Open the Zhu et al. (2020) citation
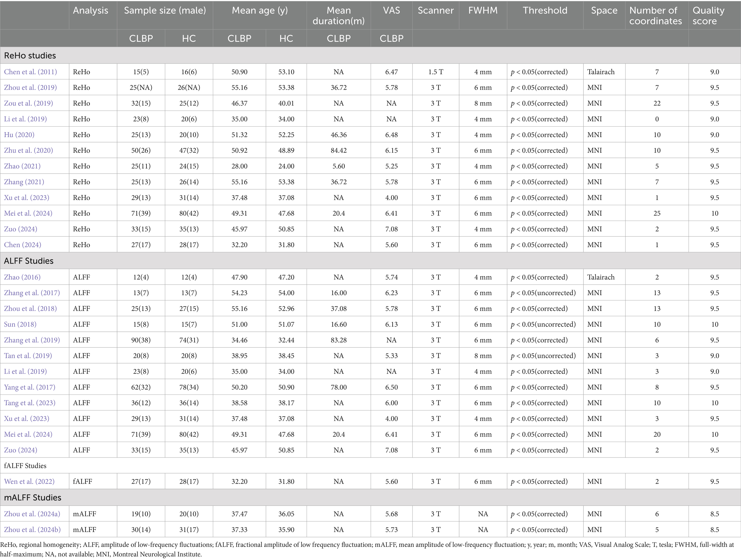 click(28, 150)
